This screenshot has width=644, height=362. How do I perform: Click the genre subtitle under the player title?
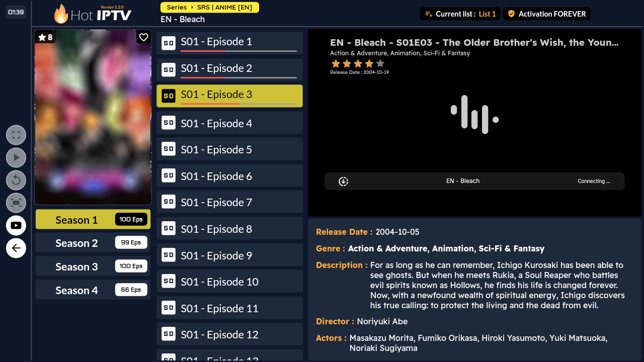point(400,53)
